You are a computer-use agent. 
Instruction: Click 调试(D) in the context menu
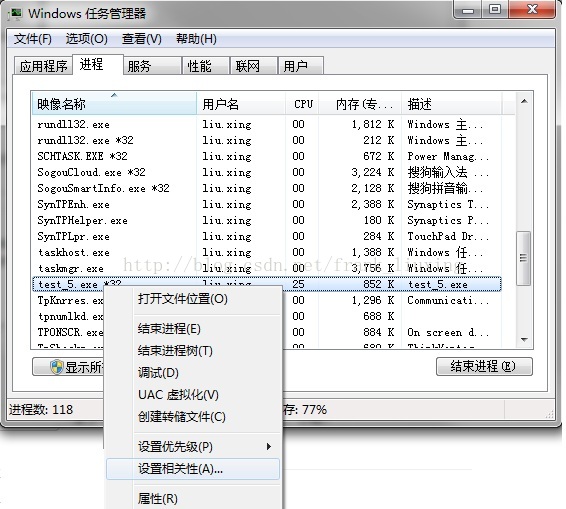pos(193,373)
